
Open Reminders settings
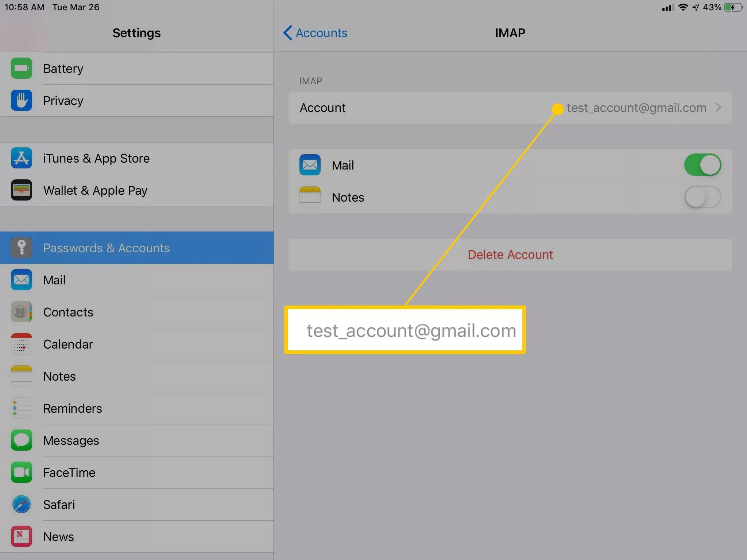137,408
